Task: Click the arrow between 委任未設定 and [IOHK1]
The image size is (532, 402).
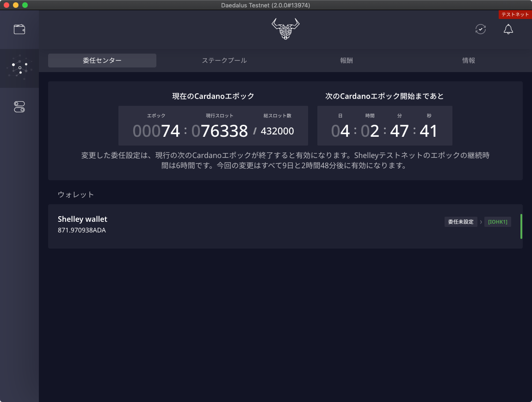Action: click(x=481, y=222)
